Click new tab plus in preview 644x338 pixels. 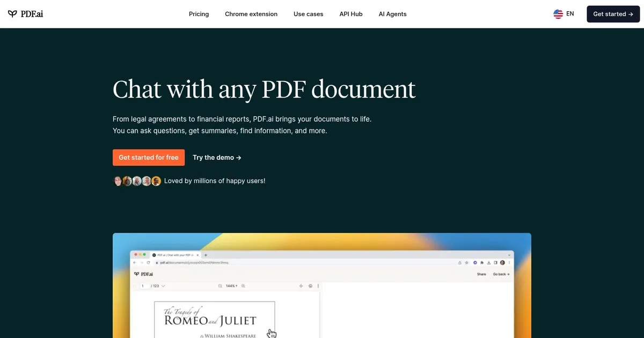coord(206,255)
